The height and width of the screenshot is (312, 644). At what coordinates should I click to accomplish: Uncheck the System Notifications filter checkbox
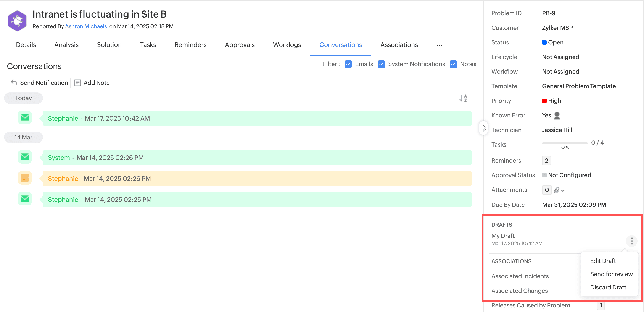[x=381, y=64]
